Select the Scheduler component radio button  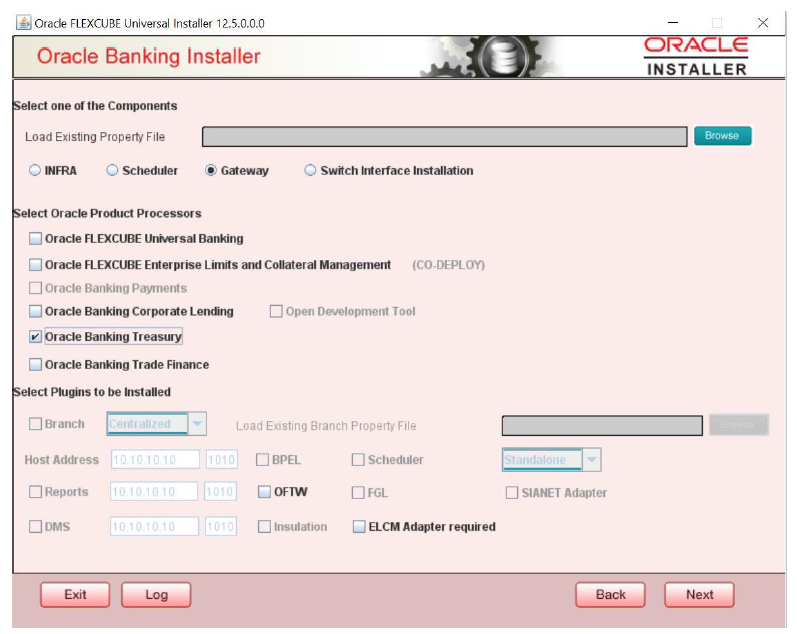pyautogui.click(x=112, y=170)
